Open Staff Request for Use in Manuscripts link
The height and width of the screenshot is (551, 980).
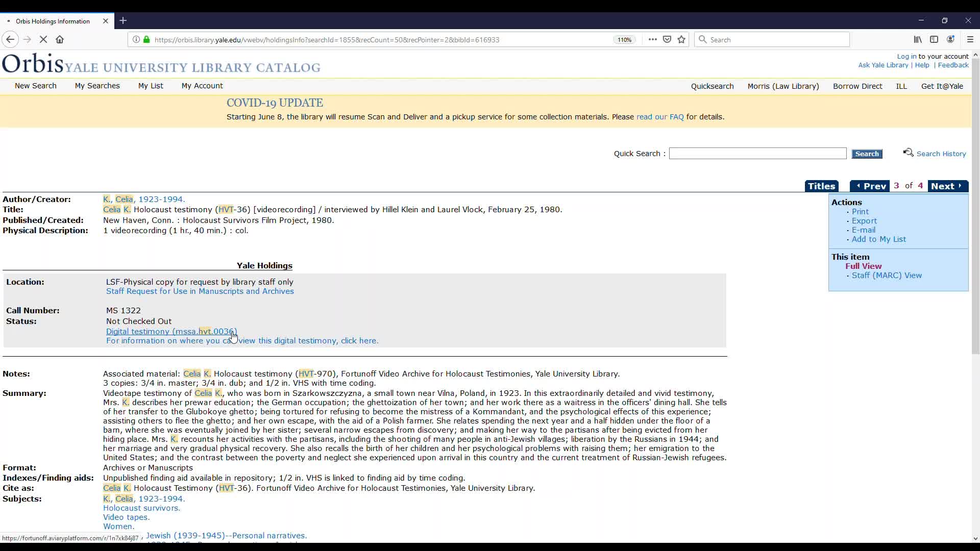200,291
